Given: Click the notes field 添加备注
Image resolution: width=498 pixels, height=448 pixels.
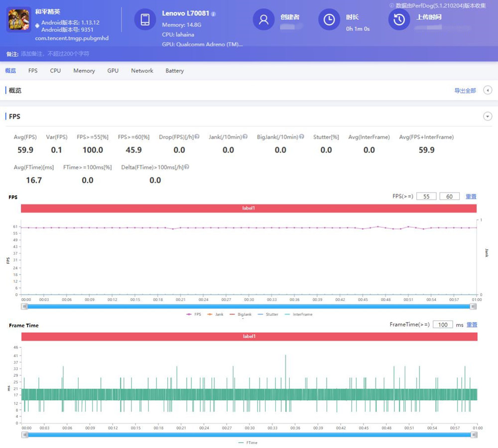Looking at the screenshot, I should [55, 54].
